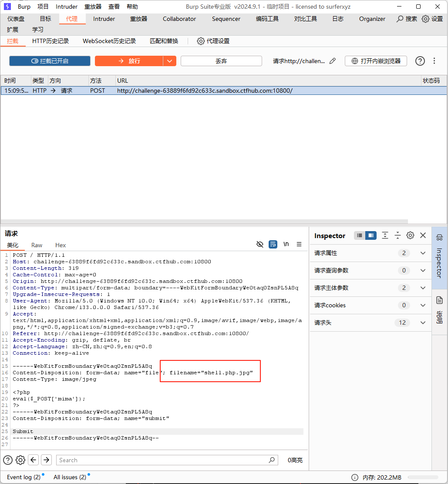
Task: Switch to the 扩展 tab
Action: pos(13,30)
